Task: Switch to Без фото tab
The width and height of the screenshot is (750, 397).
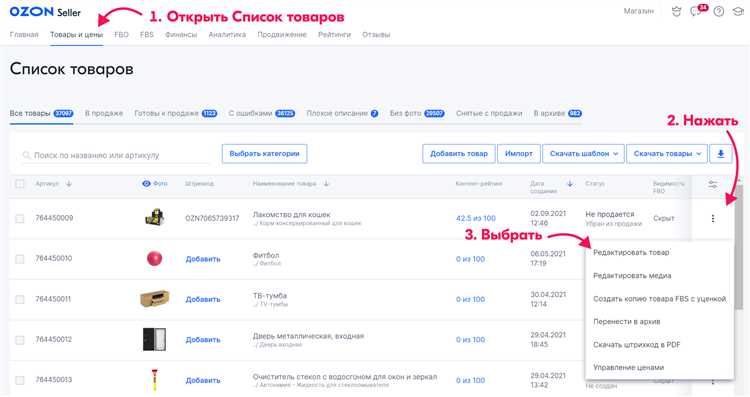Action: (x=417, y=113)
